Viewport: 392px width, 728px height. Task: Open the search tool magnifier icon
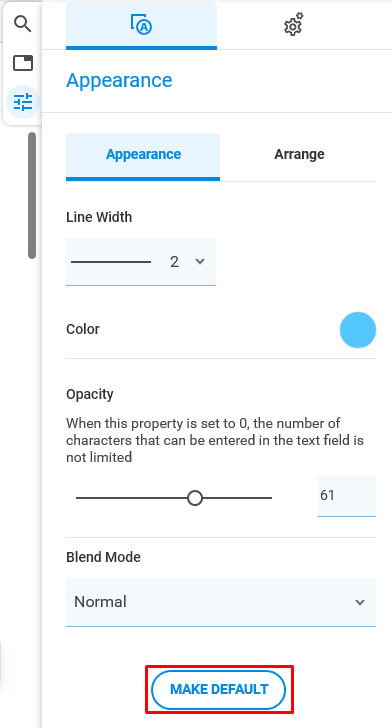[22, 23]
